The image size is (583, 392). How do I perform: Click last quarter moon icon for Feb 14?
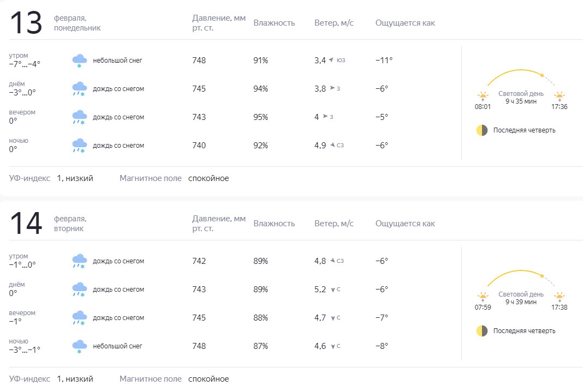(481, 331)
